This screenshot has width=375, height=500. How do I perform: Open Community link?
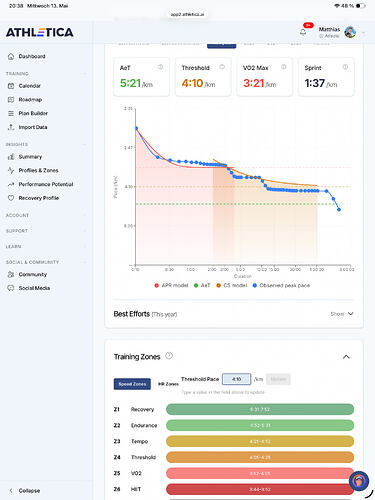(33, 274)
